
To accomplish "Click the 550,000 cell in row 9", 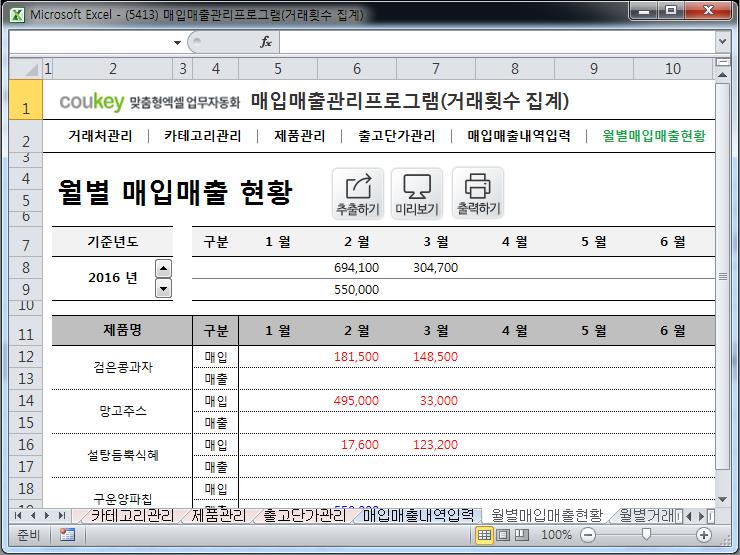I will click(356, 289).
